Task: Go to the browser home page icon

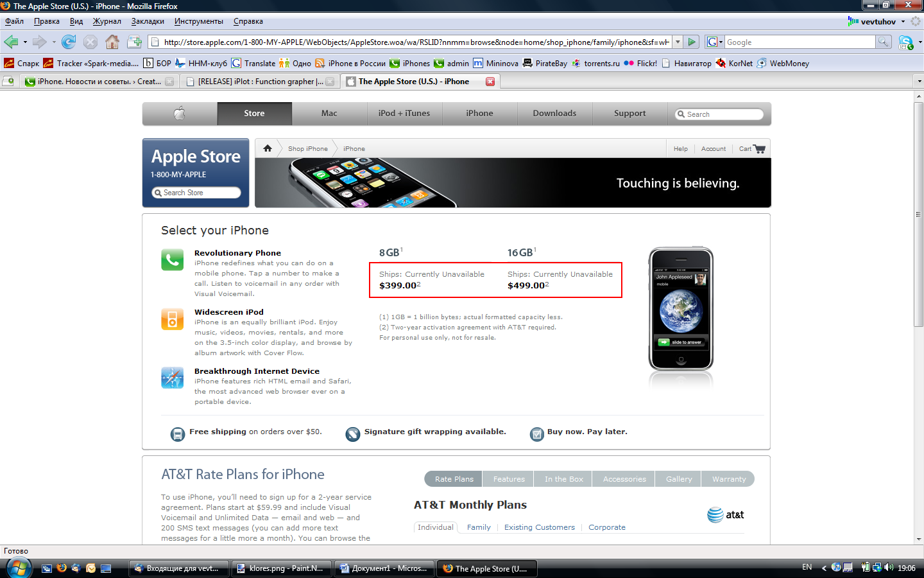Action: 112,42
